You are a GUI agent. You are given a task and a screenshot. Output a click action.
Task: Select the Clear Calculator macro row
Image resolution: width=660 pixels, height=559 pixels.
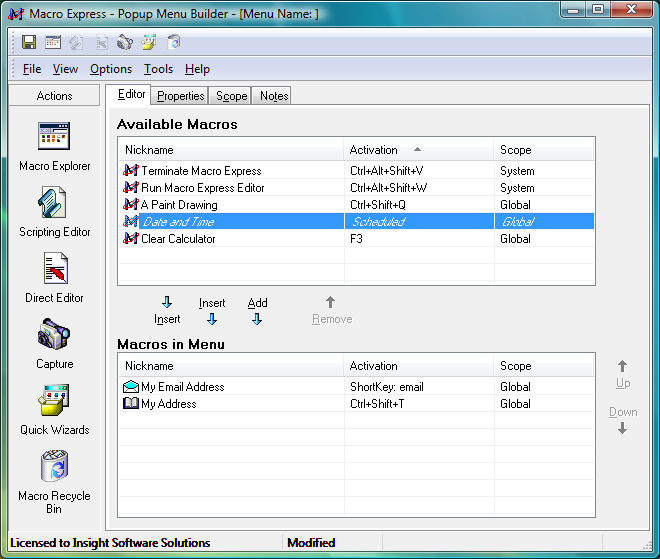coord(178,239)
